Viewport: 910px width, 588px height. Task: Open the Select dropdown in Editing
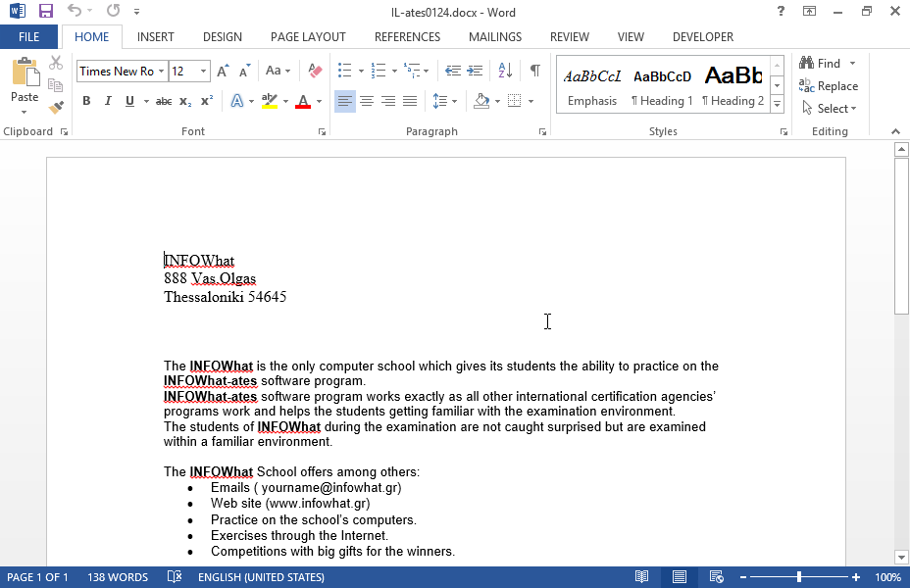[830, 109]
